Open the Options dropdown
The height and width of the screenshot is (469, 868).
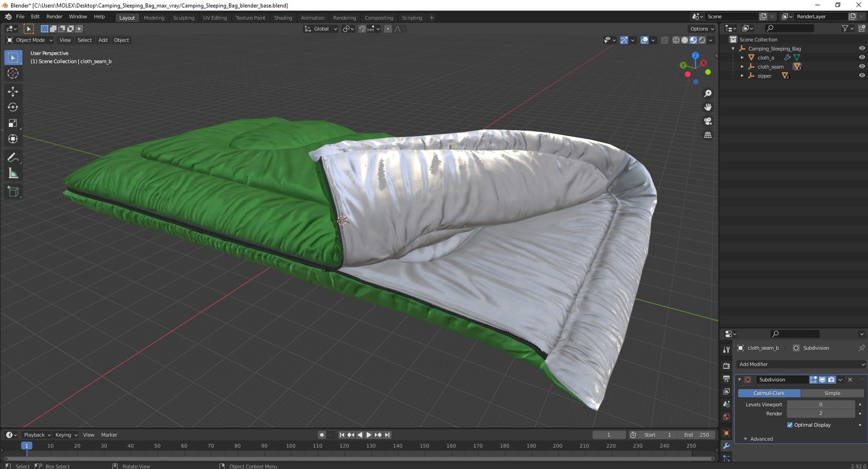[702, 29]
